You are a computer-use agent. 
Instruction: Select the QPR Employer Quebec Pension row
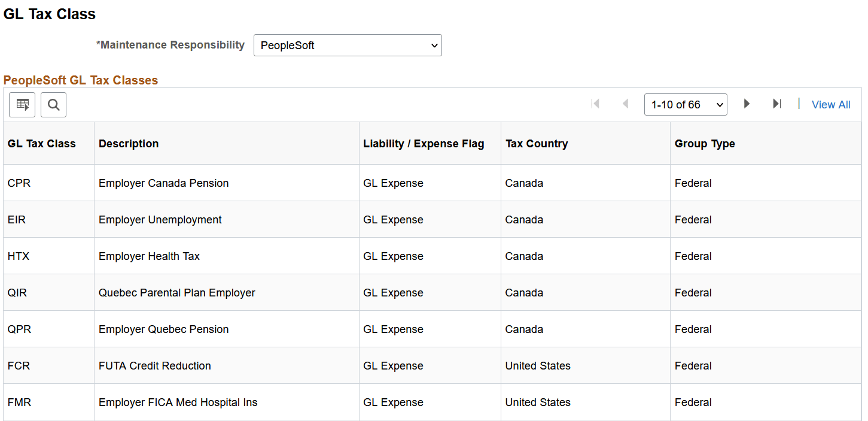click(19, 329)
